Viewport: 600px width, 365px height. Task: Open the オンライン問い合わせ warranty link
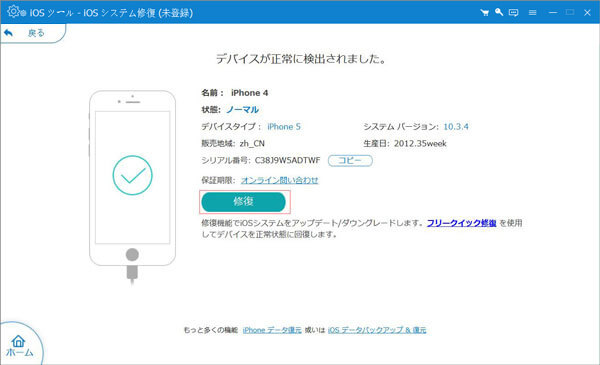[x=279, y=180]
